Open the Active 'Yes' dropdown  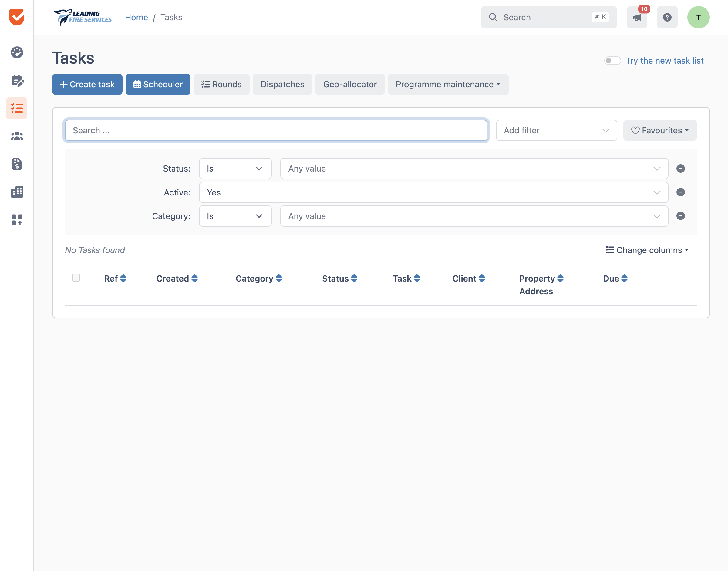(433, 192)
